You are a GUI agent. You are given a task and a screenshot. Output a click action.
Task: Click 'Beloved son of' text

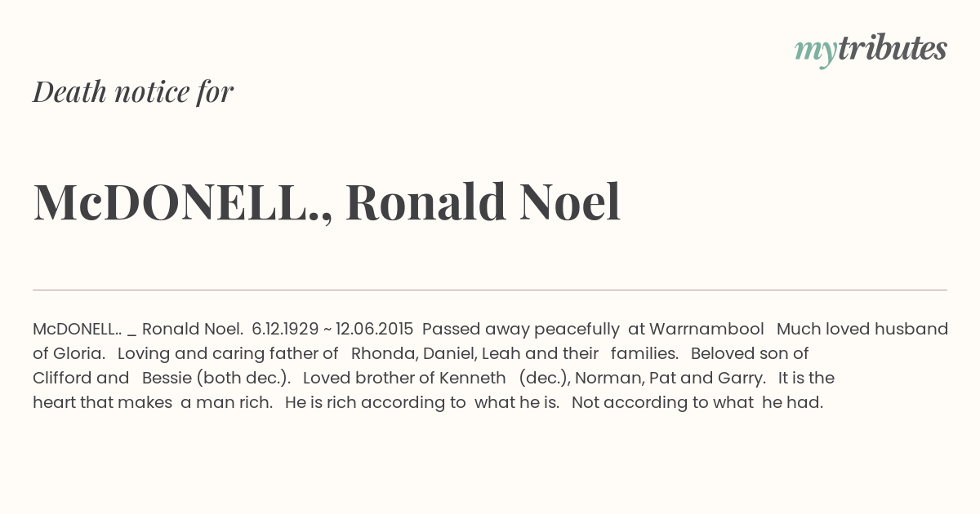tap(750, 353)
